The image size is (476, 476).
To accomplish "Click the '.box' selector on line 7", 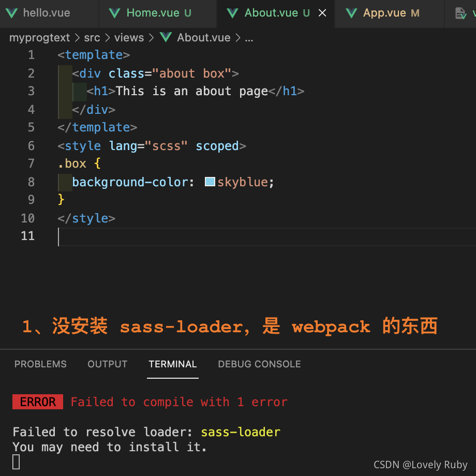I will point(72,164).
